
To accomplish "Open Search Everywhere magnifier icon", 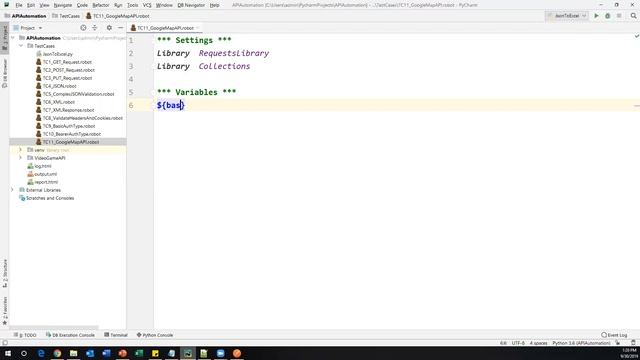I will (x=633, y=16).
